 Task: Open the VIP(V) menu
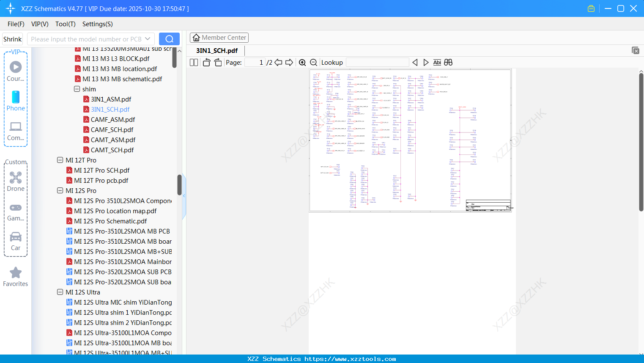[40, 24]
